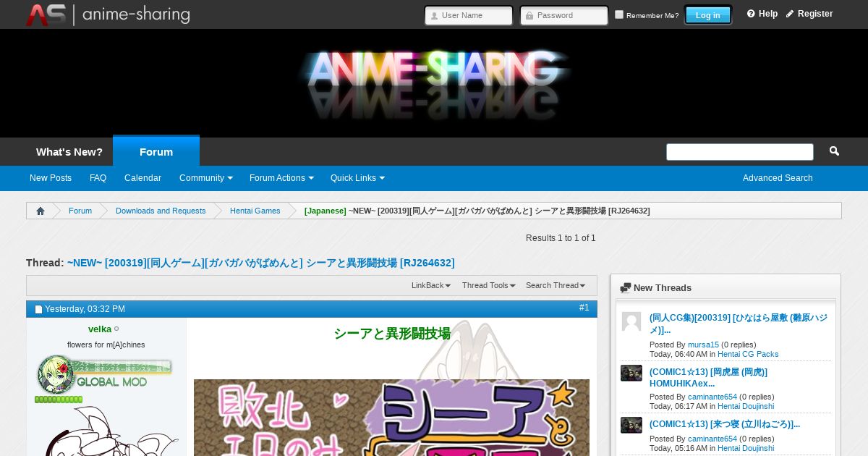
Task: Open the Search Thread dropdown
Action: coord(556,285)
